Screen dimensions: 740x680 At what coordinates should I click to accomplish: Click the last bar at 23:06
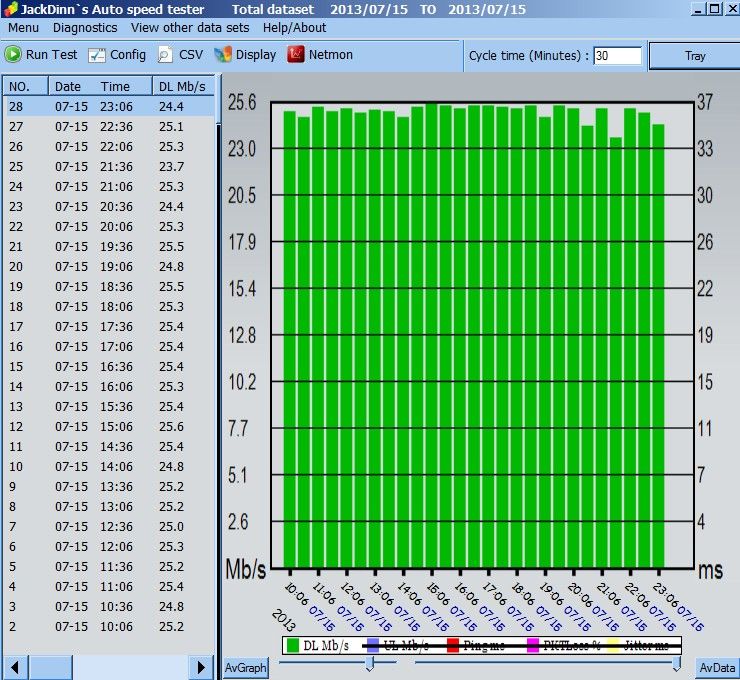click(x=658, y=346)
